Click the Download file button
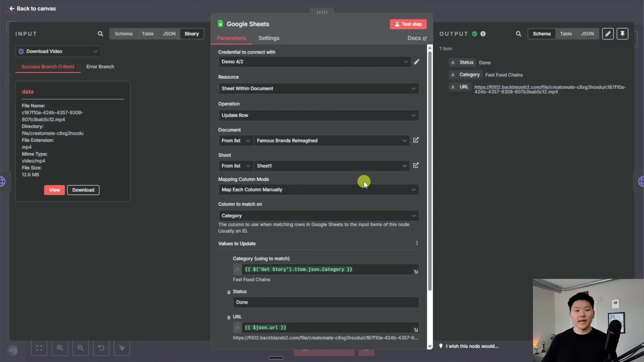This screenshot has width=644, height=362. (x=83, y=190)
